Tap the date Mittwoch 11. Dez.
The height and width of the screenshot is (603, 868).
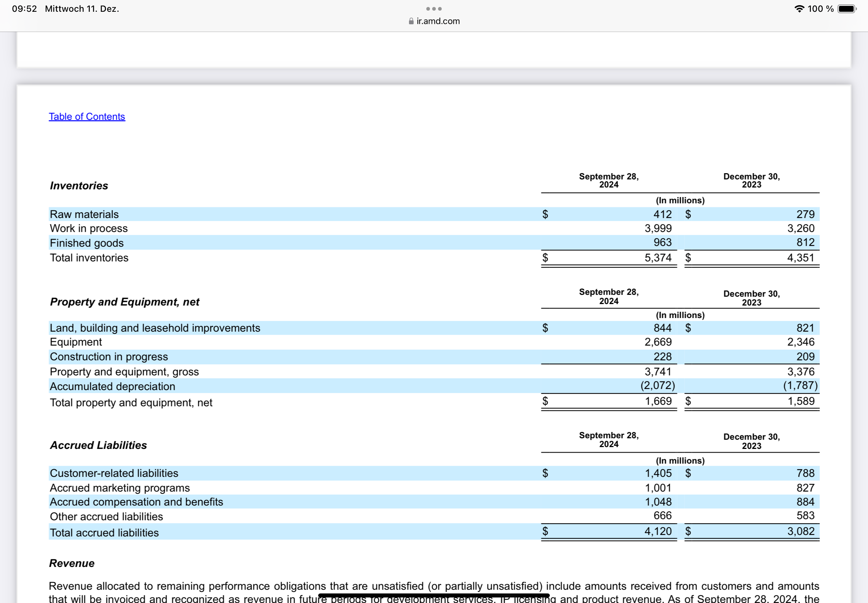(x=82, y=9)
